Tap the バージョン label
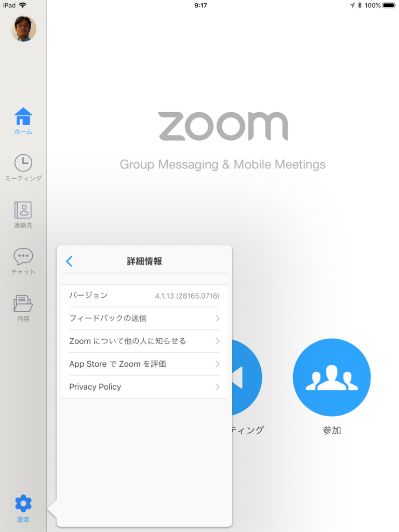Screen dimensions: 399x532 tap(88, 295)
